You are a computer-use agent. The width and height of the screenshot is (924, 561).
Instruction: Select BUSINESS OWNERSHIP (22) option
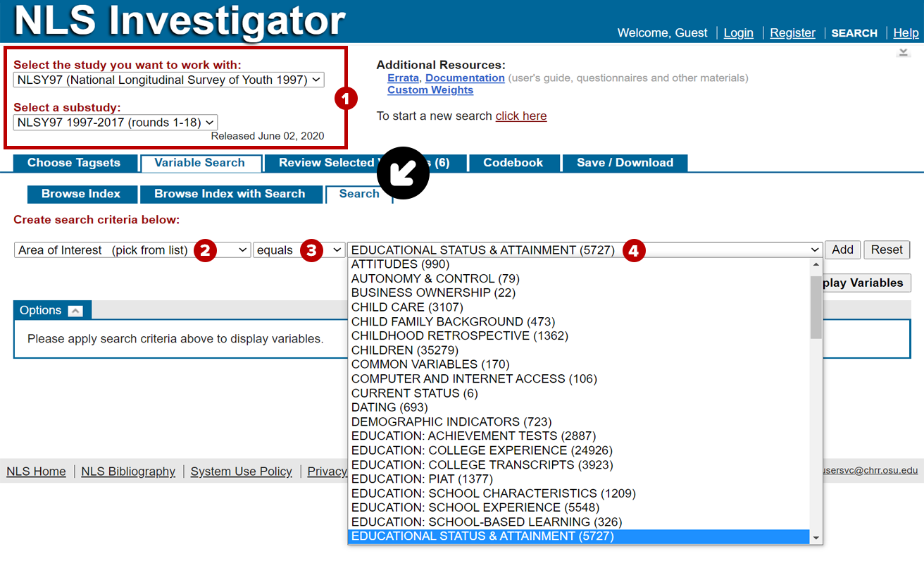point(579,292)
